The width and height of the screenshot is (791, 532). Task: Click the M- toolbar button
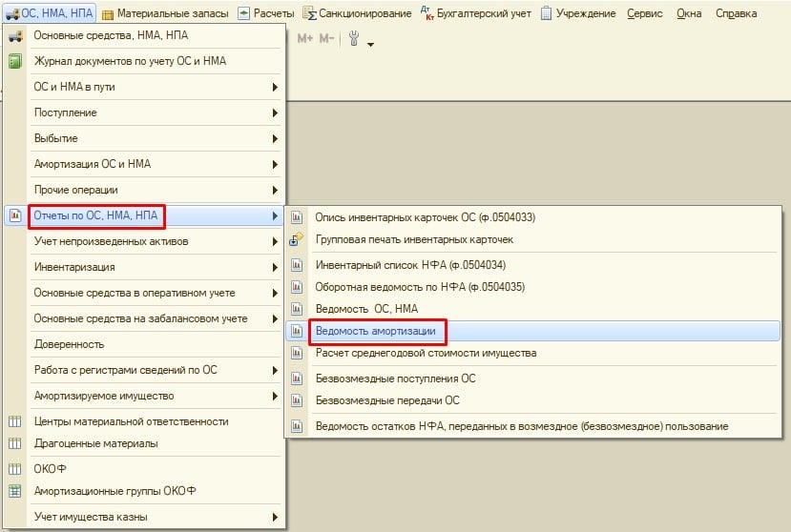(327, 39)
